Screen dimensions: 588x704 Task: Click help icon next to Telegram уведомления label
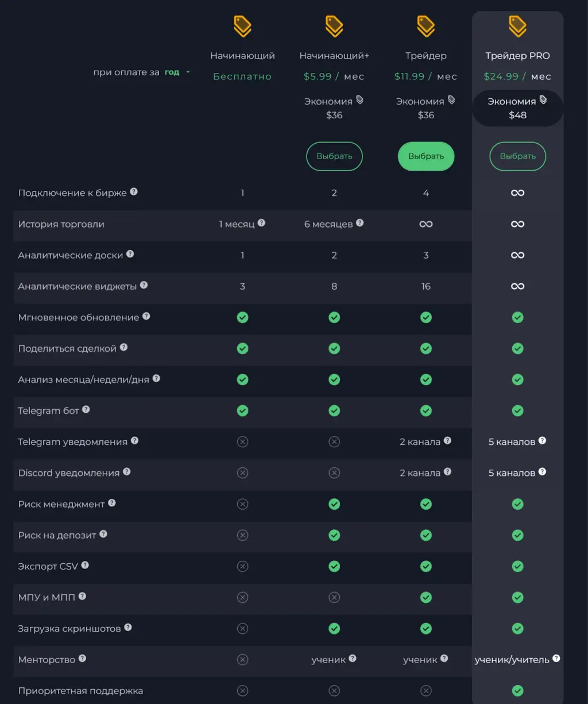pyautogui.click(x=135, y=441)
